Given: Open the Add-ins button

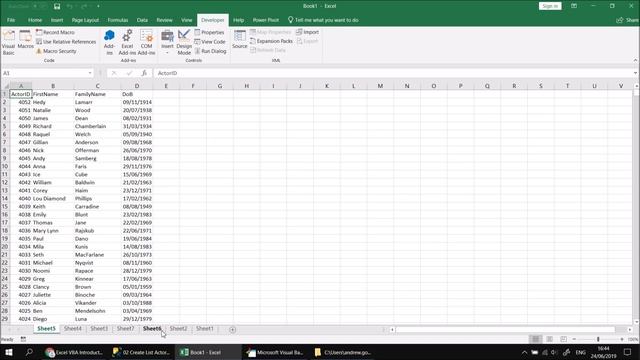Looking at the screenshot, I should (x=109, y=42).
